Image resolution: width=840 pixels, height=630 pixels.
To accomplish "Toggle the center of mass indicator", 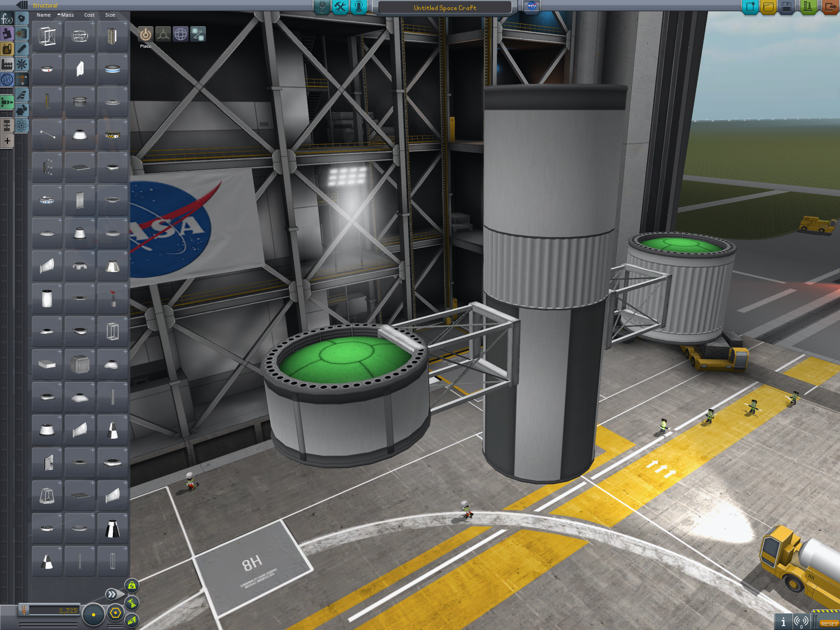I will coord(132,585).
